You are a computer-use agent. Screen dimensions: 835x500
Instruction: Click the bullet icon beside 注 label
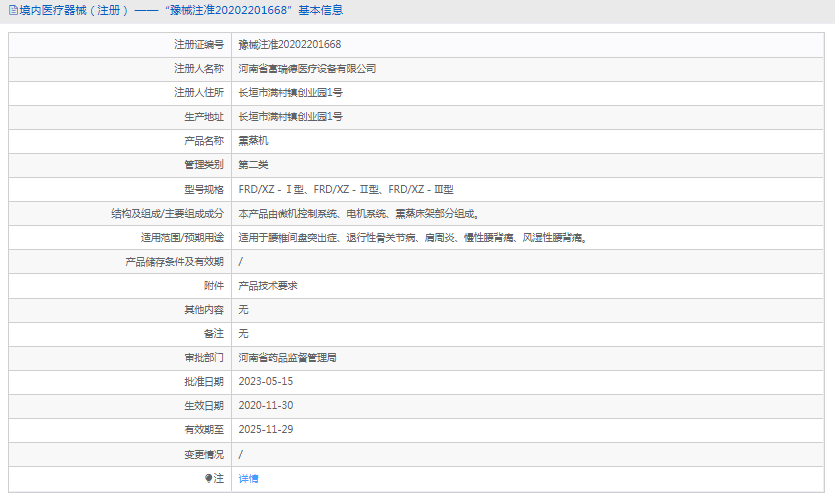(208, 478)
